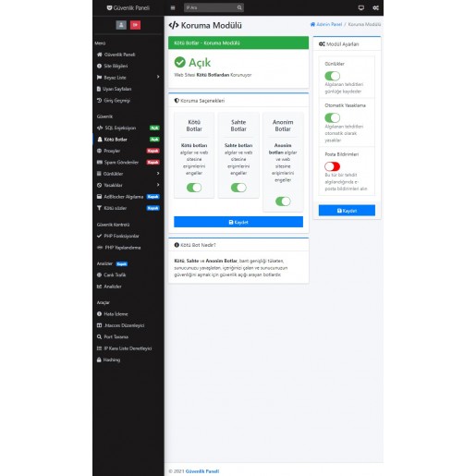Click the flag icon beside Beyaz Liste
476x476 pixels.
point(99,78)
